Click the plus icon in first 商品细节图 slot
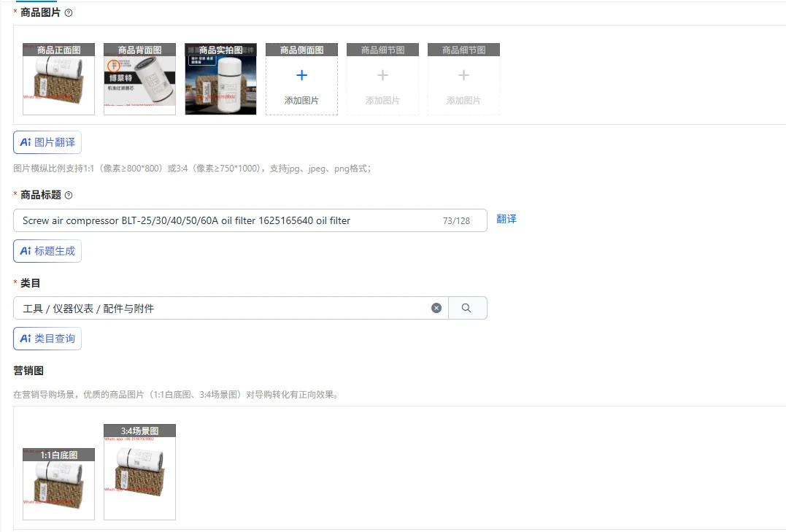 tap(382, 75)
